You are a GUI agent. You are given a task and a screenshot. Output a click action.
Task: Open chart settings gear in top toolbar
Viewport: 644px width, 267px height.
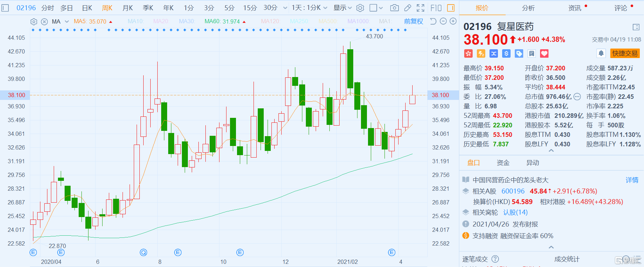coord(360,8)
